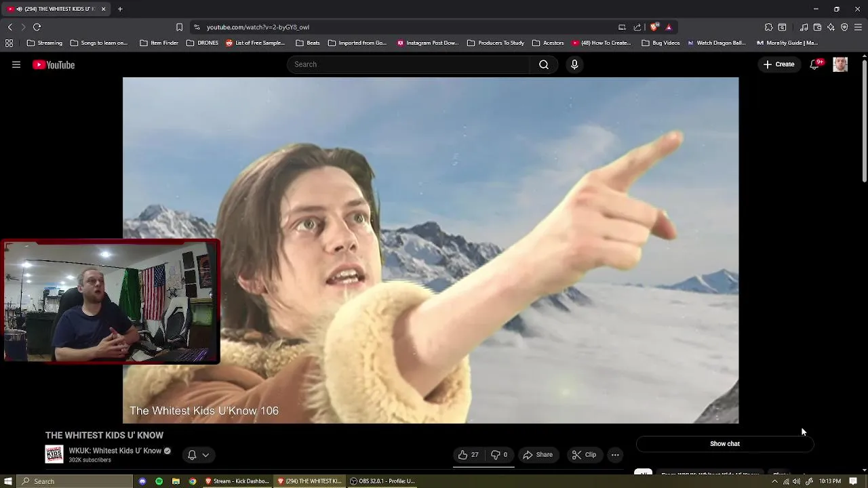
Task: Open Brave Wallet icon
Action: 817,27
